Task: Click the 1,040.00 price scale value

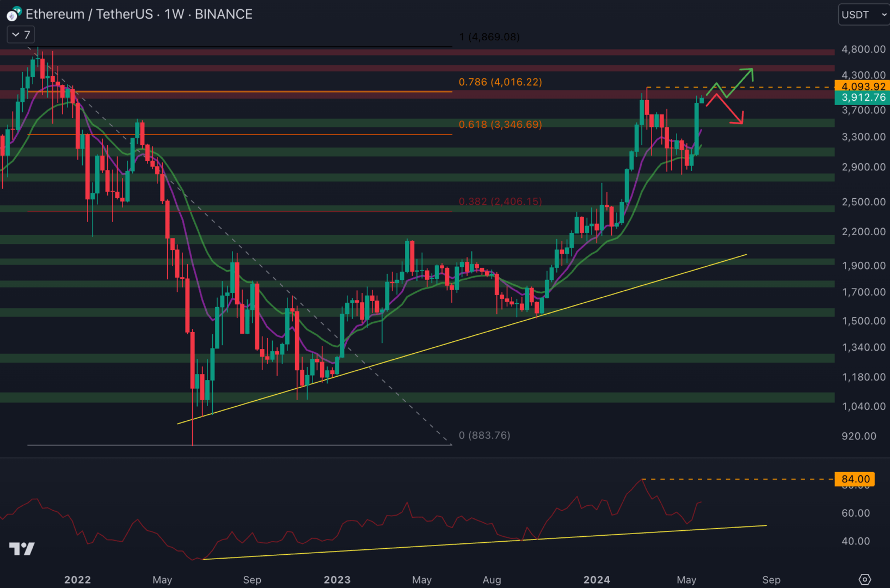Action: tap(863, 406)
